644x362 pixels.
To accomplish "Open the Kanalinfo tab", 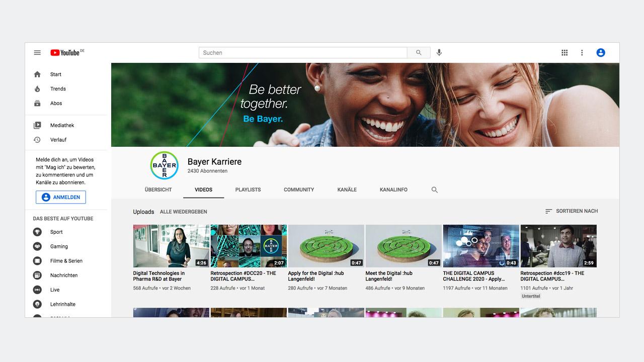I will (393, 190).
